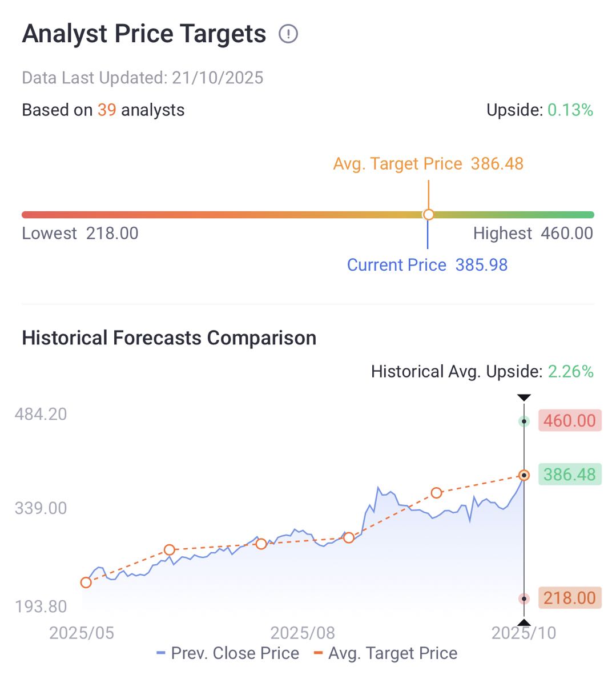Click the green dot for highest target
Screen dimensions: 616x683
524,421
